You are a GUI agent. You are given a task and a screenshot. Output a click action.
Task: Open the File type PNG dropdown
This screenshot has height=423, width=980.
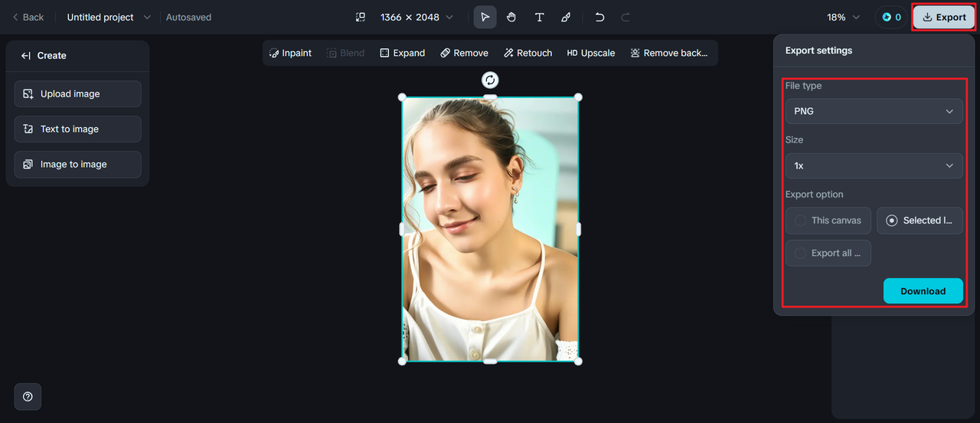(x=874, y=111)
